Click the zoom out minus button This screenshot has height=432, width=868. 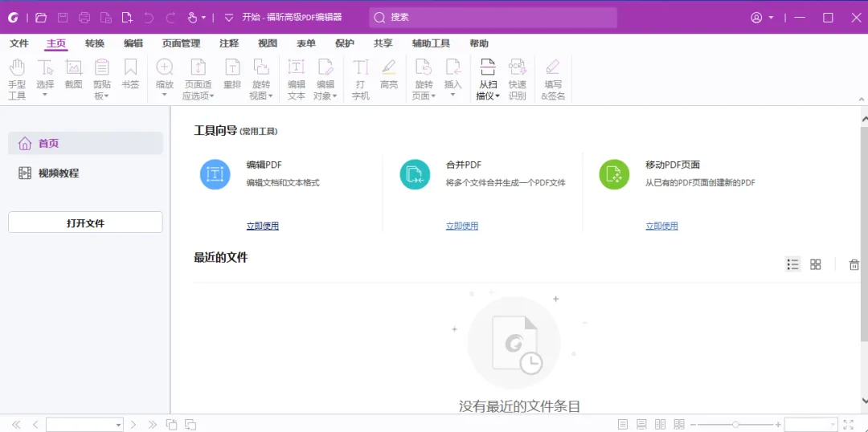693,425
